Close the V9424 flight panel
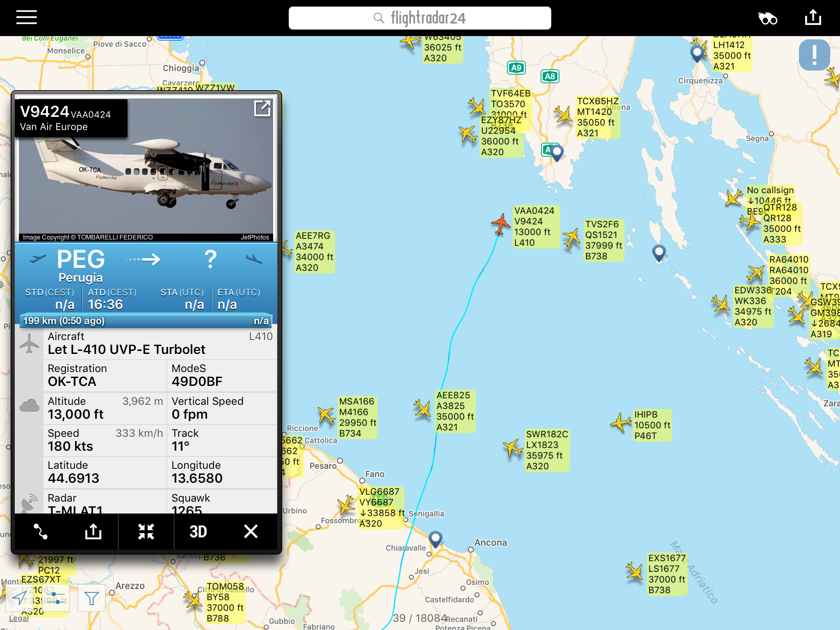The image size is (840, 630). (251, 532)
